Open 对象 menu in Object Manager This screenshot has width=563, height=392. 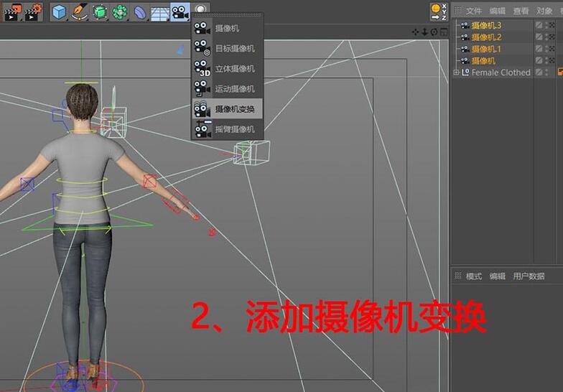pos(544,11)
